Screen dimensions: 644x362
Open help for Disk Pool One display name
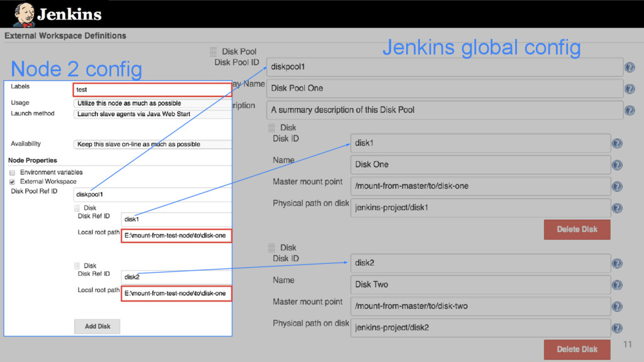(x=630, y=89)
